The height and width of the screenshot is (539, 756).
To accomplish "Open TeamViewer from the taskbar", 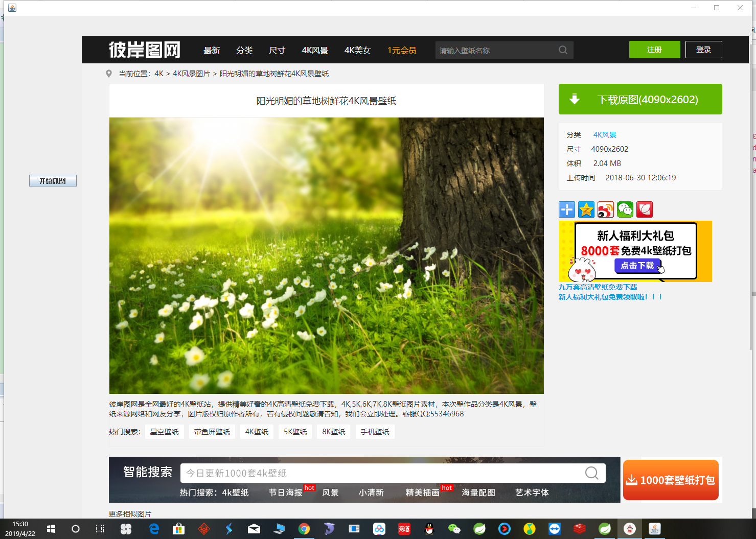I will point(555,529).
